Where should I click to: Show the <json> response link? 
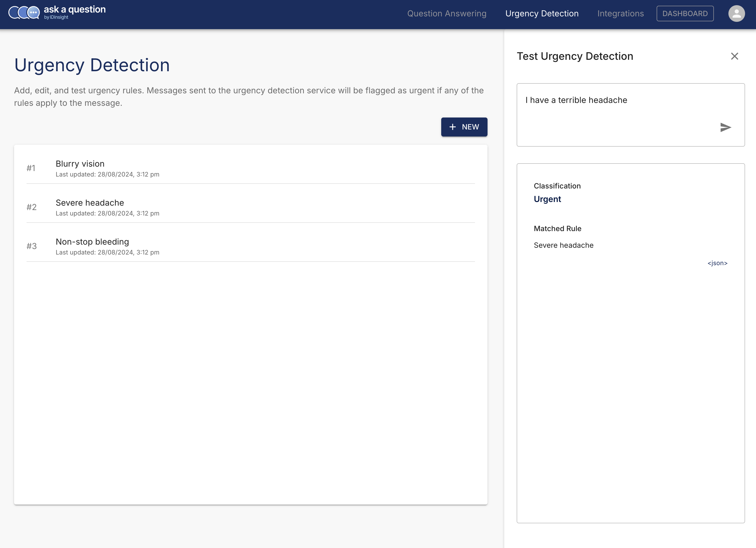point(717,263)
